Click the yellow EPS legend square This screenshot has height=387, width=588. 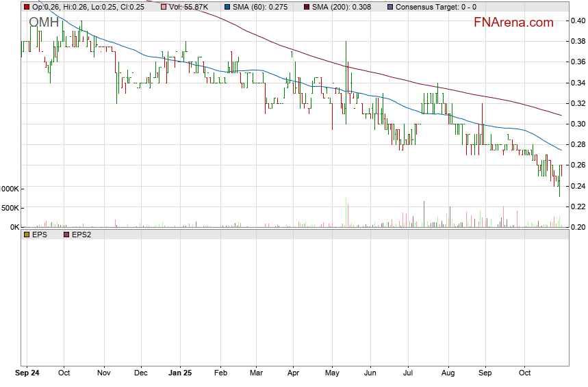27,235
